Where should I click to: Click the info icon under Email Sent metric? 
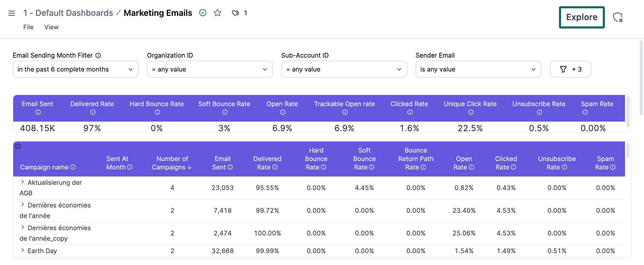click(x=38, y=112)
